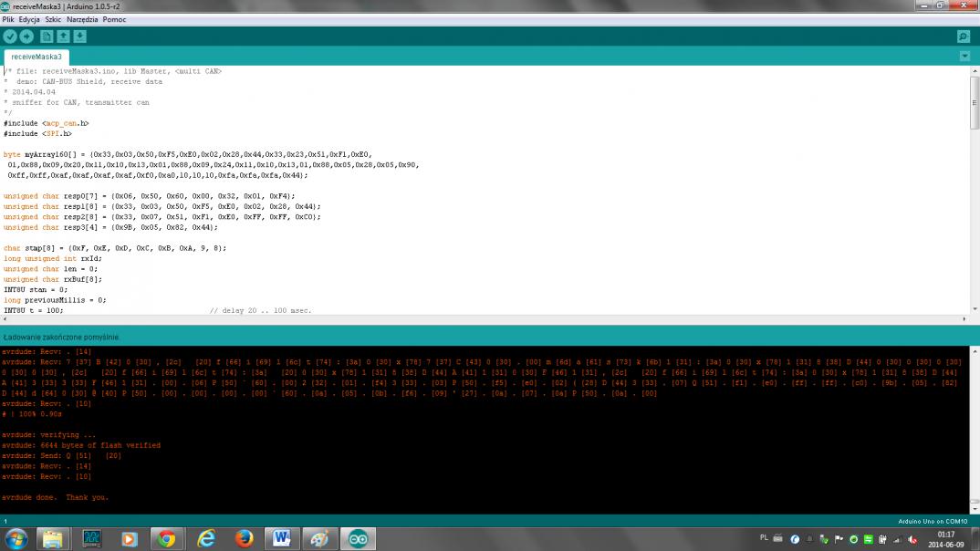The height and width of the screenshot is (551, 980).
Task: Click the Save sketch toolbar icon
Action: coord(79,36)
